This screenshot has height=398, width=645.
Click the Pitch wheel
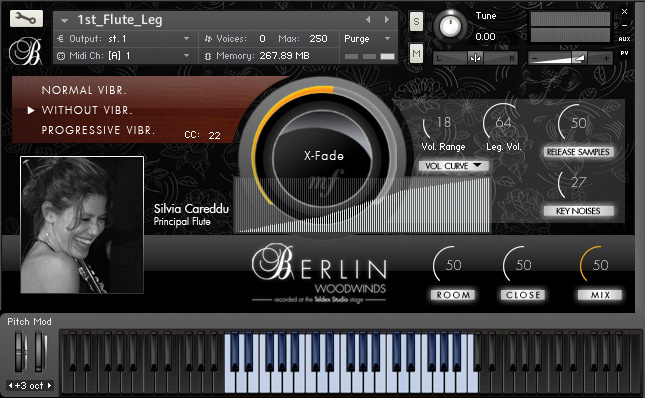pos(20,352)
